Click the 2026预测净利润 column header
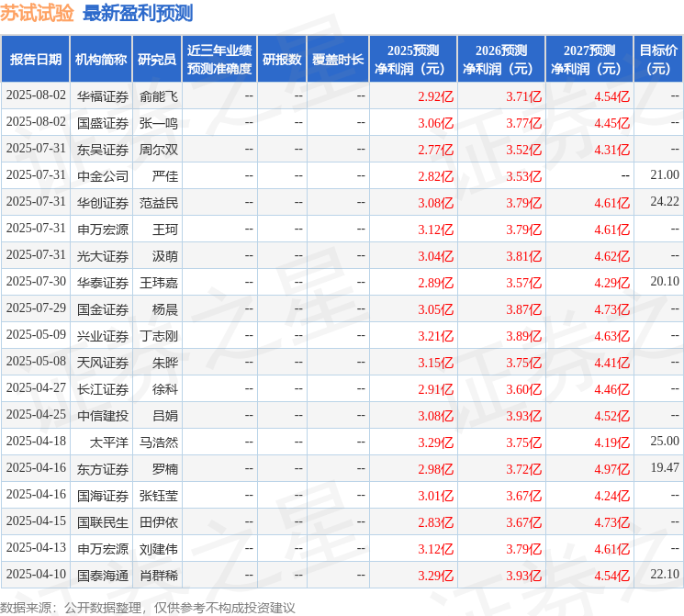684x616 pixels. (x=500, y=60)
